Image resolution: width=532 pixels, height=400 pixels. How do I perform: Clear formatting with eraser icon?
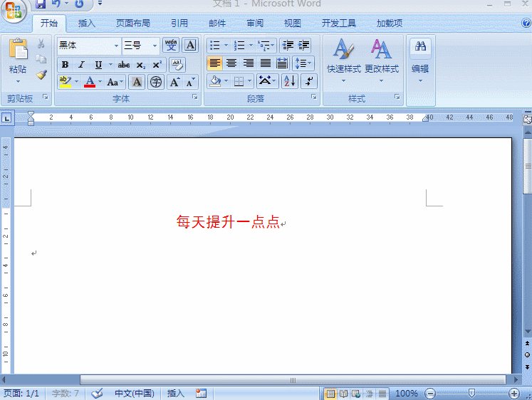point(177,64)
